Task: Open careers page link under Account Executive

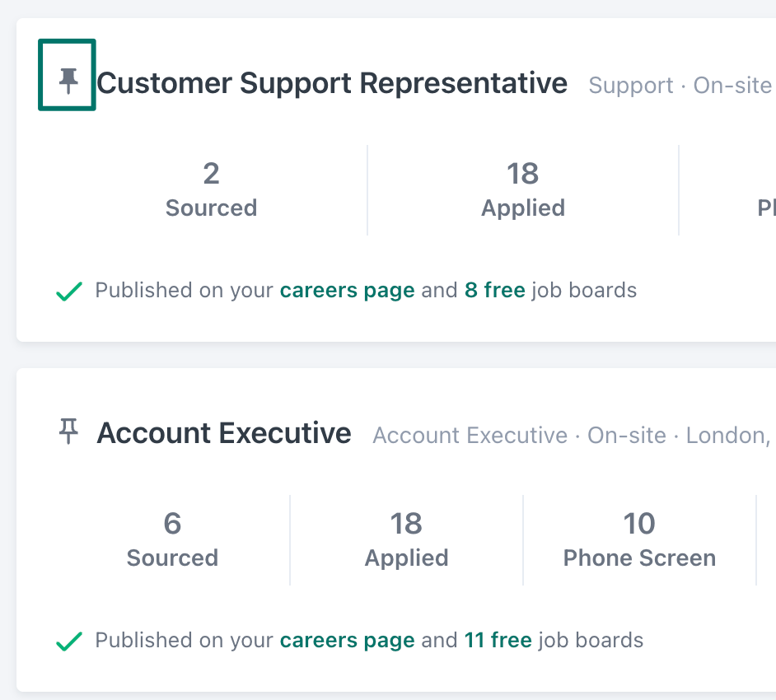Action: tap(347, 641)
